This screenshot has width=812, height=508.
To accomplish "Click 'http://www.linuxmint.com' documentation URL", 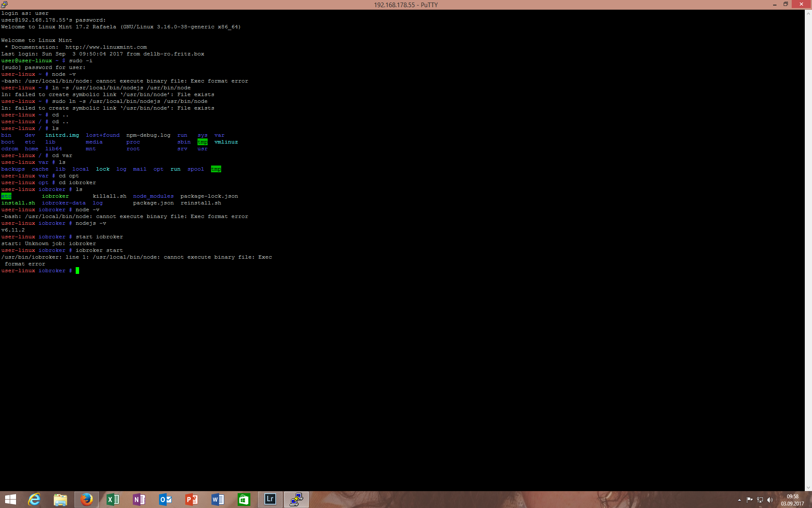I will [106, 47].
